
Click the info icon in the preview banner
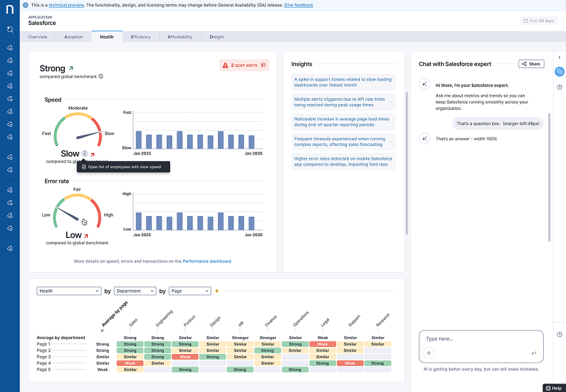coord(26,5)
